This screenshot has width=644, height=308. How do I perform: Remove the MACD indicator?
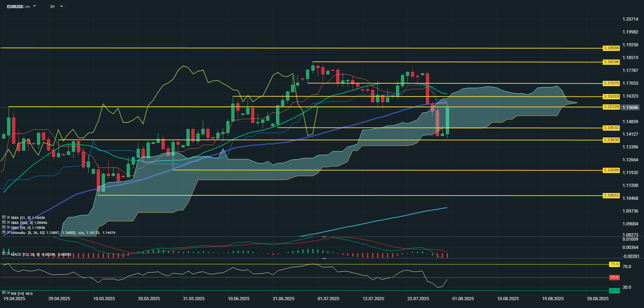tap(8, 254)
